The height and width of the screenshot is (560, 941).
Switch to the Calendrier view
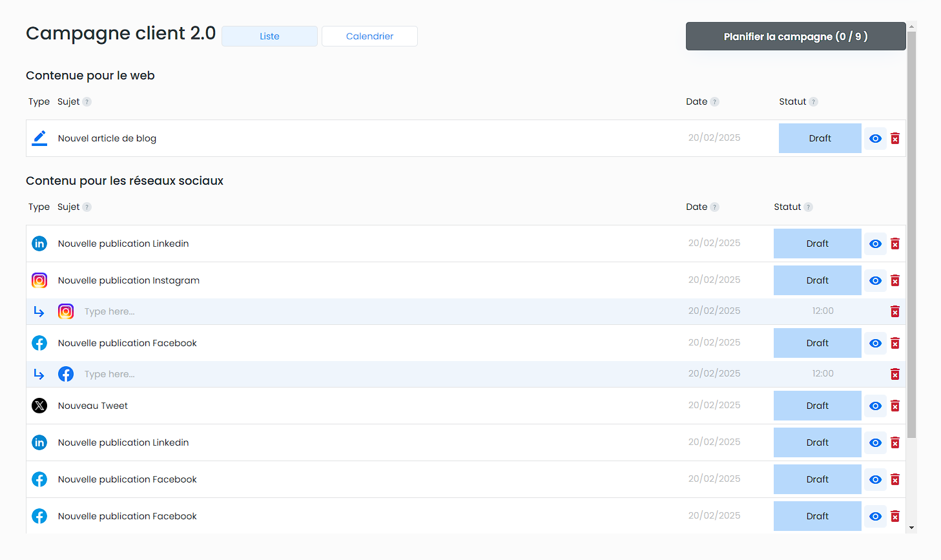pos(369,36)
